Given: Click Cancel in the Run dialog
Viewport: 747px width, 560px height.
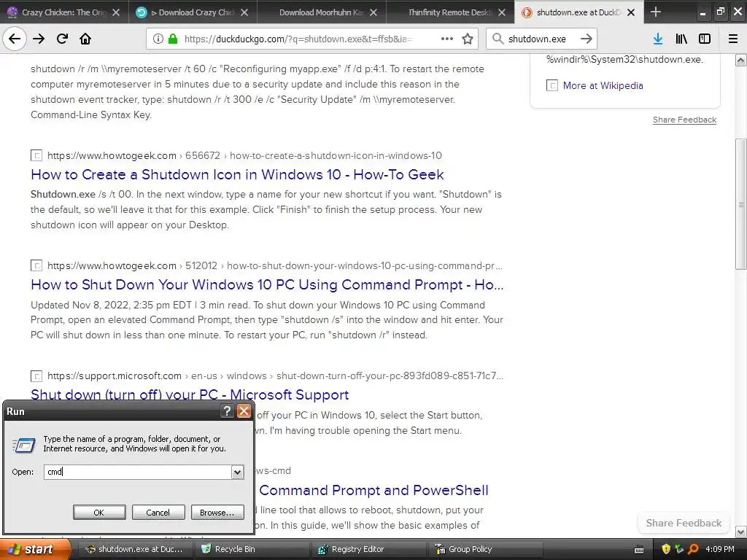Looking at the screenshot, I should tap(158, 513).
